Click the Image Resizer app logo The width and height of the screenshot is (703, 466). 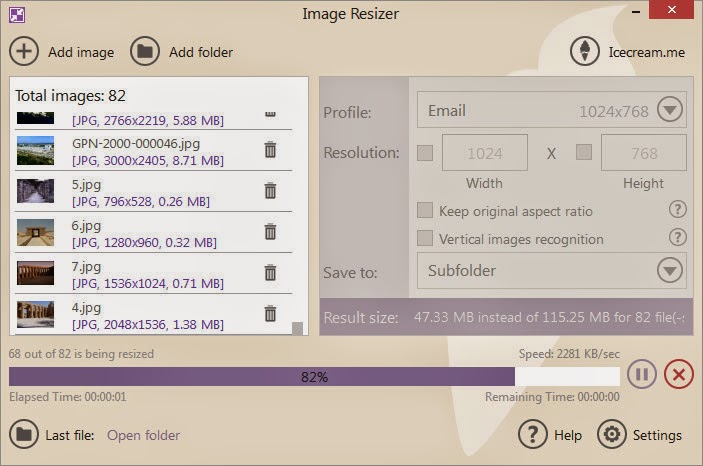[x=17, y=15]
